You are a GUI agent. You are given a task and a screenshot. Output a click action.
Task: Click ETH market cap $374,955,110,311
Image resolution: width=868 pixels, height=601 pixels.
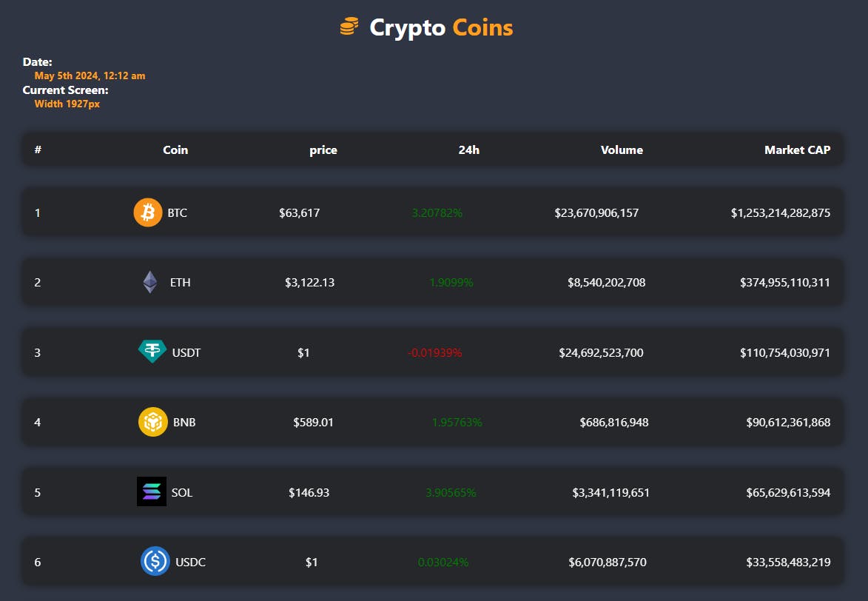coord(785,283)
